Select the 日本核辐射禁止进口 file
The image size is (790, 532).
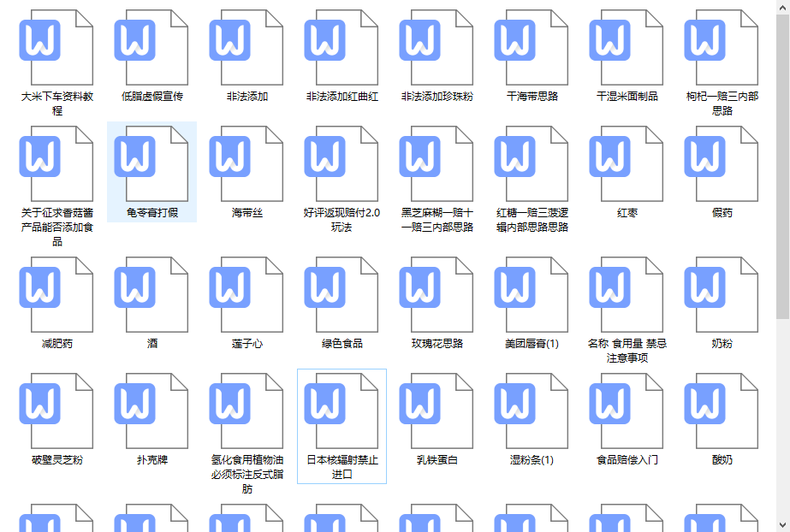pos(342,410)
